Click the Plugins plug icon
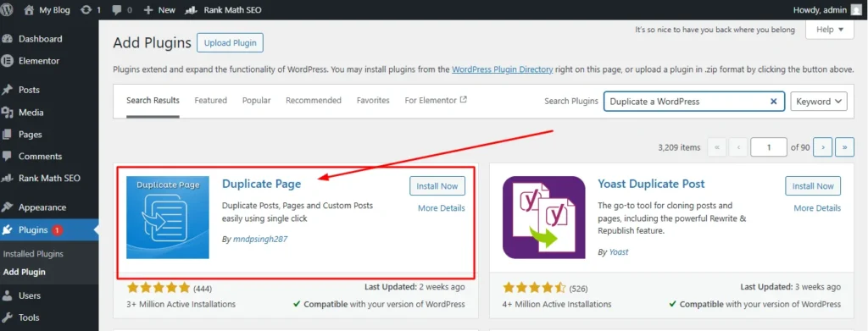The image size is (868, 331). point(7,230)
